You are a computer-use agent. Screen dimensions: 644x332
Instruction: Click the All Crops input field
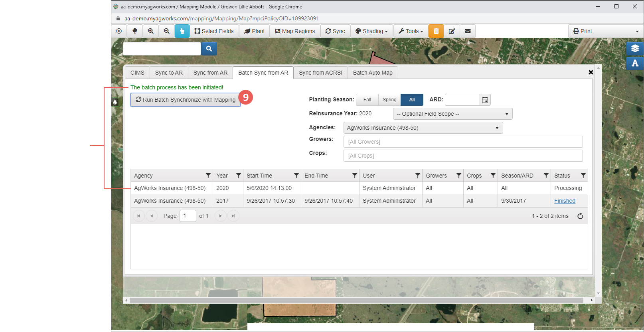[463, 156]
